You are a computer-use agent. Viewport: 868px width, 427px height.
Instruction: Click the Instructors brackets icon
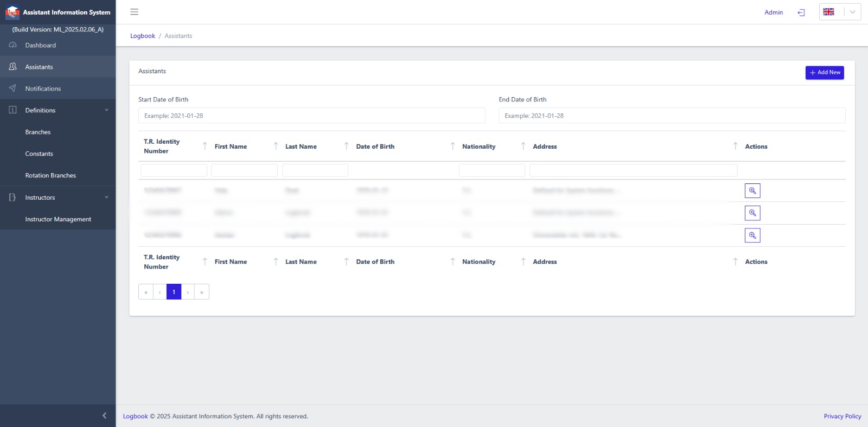tap(12, 197)
